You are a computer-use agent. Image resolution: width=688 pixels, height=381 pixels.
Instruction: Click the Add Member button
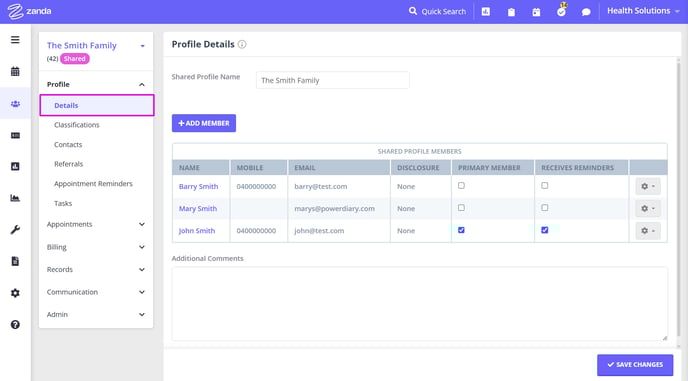point(204,123)
